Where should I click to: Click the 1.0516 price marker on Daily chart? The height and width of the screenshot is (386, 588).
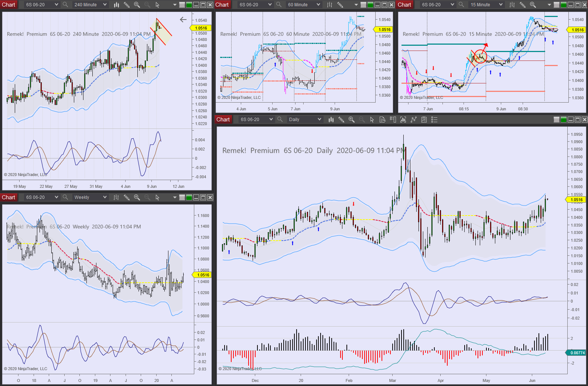point(576,200)
